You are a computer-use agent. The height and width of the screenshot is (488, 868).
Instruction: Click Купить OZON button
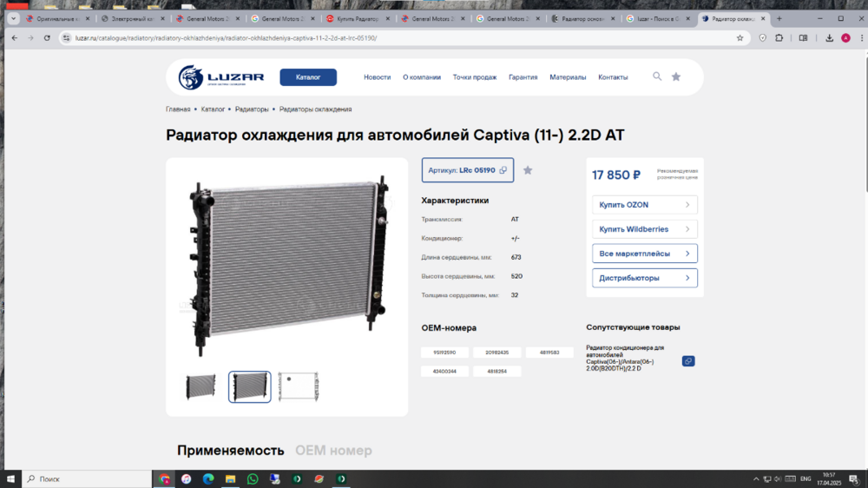point(644,204)
